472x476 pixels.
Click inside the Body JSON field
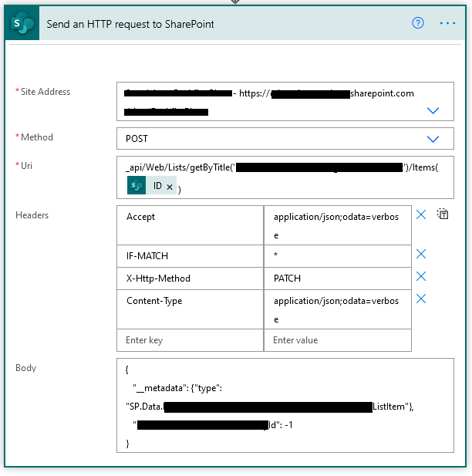[x=285, y=406]
